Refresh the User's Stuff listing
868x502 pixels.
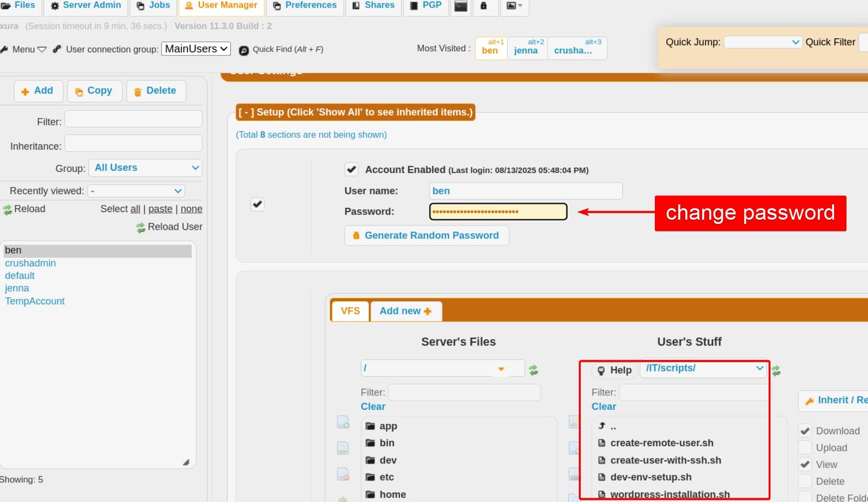coord(776,370)
